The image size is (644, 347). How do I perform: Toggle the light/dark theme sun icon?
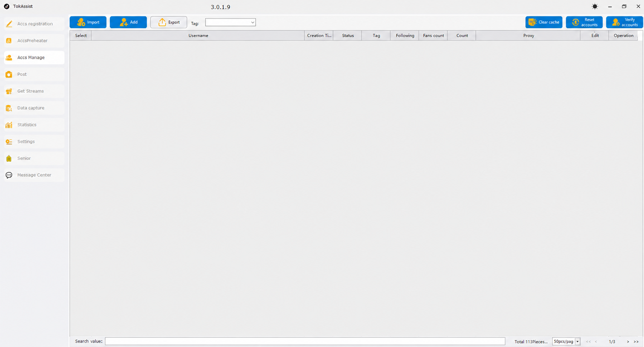[x=595, y=6]
